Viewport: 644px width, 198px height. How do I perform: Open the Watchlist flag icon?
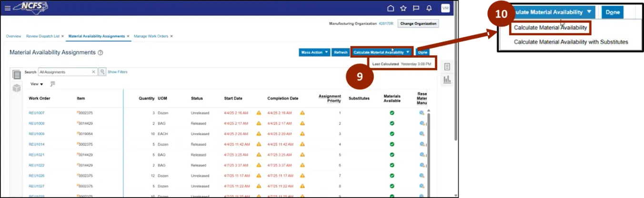click(x=415, y=8)
